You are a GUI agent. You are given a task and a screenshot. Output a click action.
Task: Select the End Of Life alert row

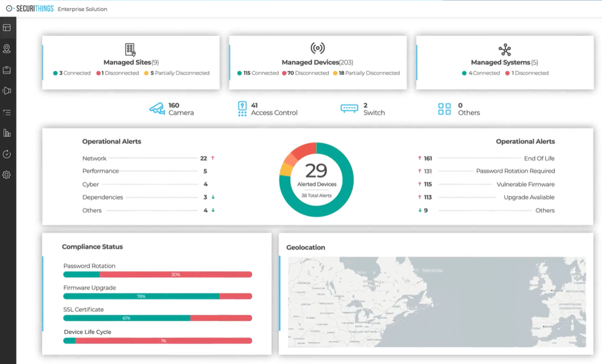486,158
